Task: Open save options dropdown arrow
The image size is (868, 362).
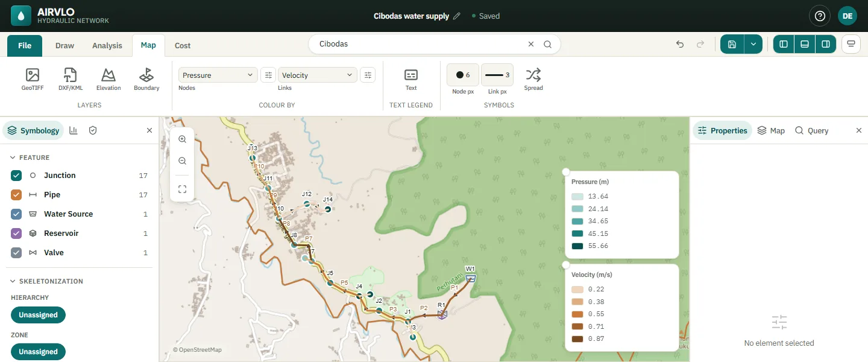Action: 753,44
